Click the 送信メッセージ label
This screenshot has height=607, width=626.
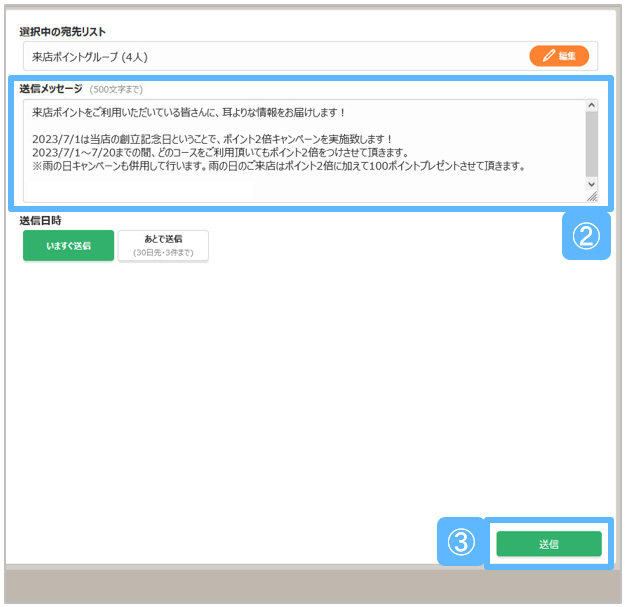[x=51, y=89]
